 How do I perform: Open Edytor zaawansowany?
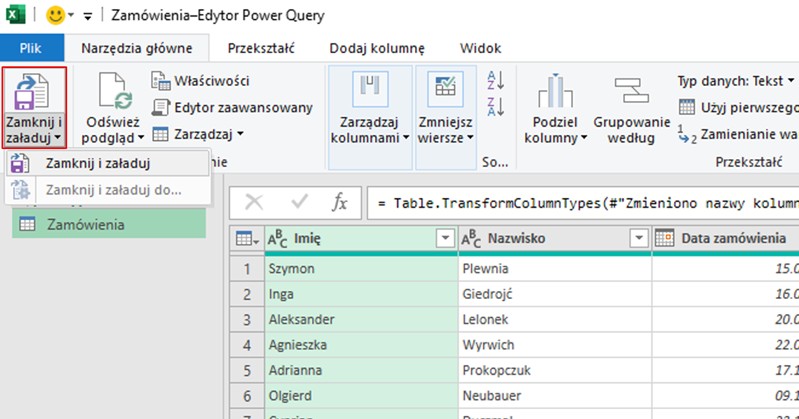coord(232,108)
